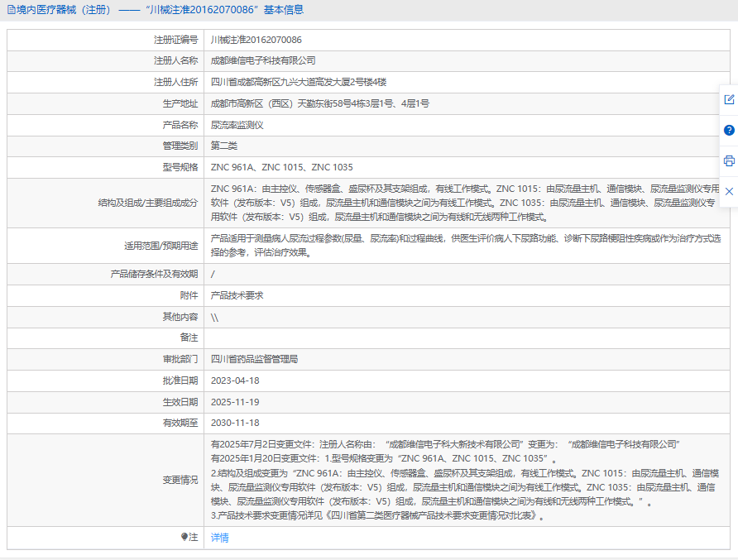Click the 产品储存条件及有效期 label

click(x=154, y=274)
